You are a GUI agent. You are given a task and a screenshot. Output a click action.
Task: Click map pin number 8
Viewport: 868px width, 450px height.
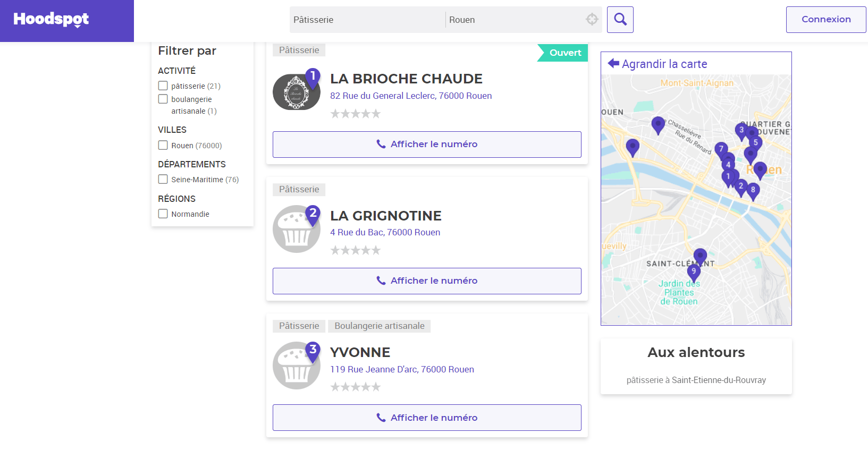(753, 190)
